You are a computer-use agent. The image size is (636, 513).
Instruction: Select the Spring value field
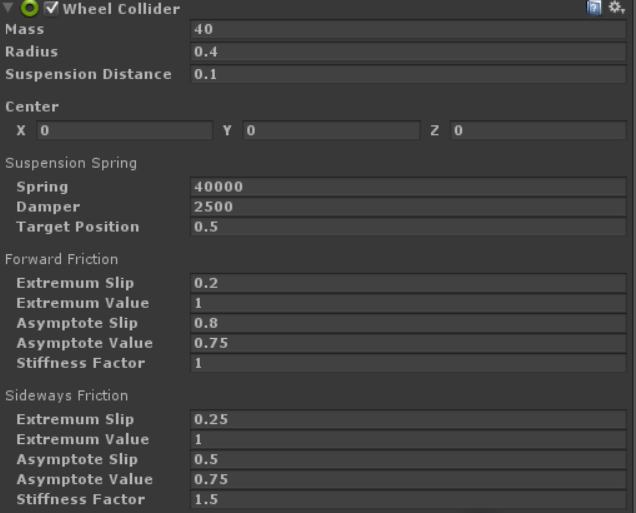(x=408, y=187)
